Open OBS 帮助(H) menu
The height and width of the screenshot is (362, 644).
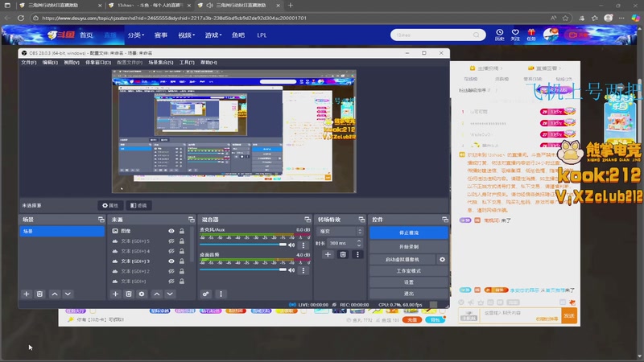point(208,63)
